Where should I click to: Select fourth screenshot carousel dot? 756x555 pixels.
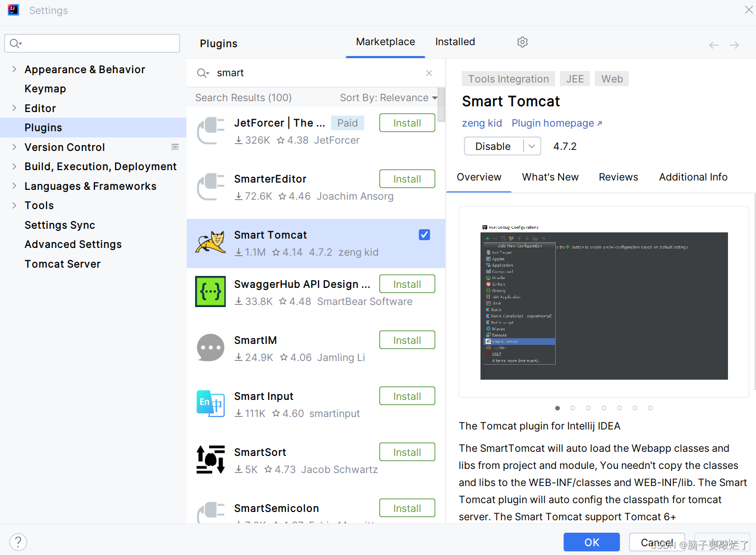point(604,408)
